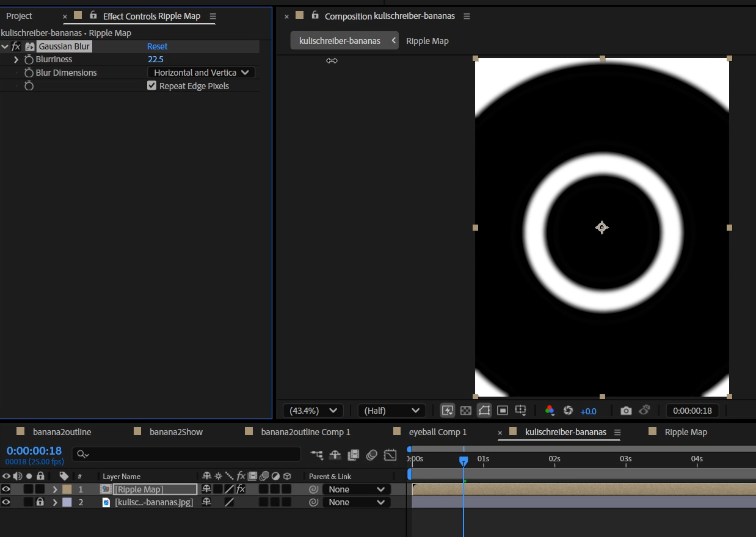Image resolution: width=756 pixels, height=537 pixels.
Task: Uncheck Repeat Edge Pixels checkbox
Action: pos(152,86)
